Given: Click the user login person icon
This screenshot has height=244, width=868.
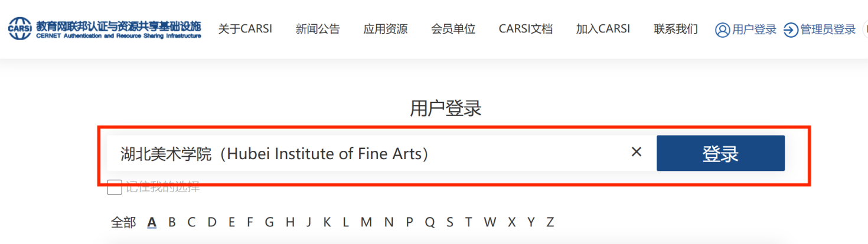Looking at the screenshot, I should pyautogui.click(x=722, y=29).
